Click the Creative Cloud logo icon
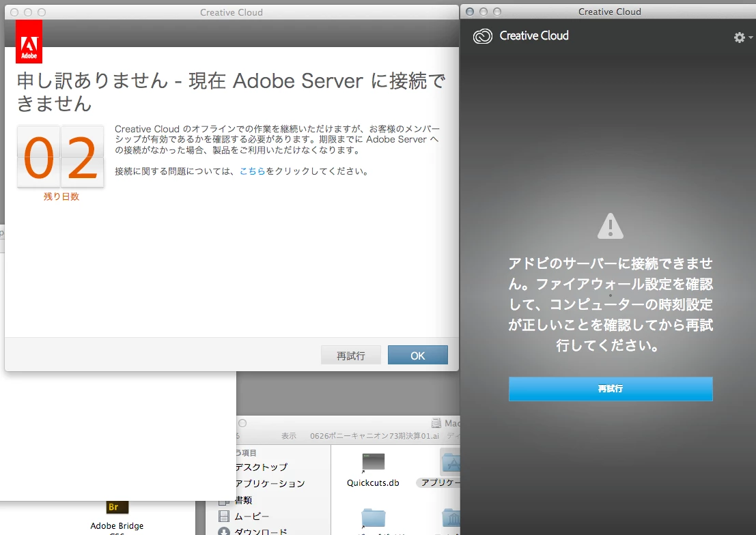Viewport: 756px width, 535px height. (x=483, y=36)
